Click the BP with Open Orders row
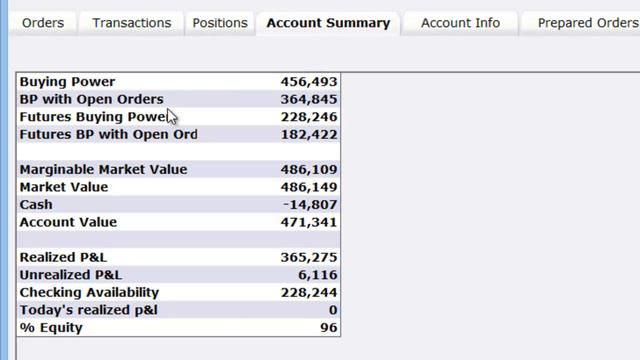 [x=178, y=99]
